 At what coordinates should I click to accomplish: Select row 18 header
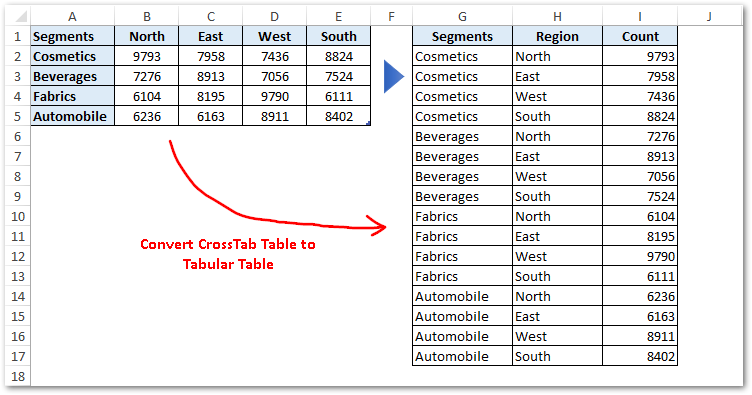(x=18, y=376)
